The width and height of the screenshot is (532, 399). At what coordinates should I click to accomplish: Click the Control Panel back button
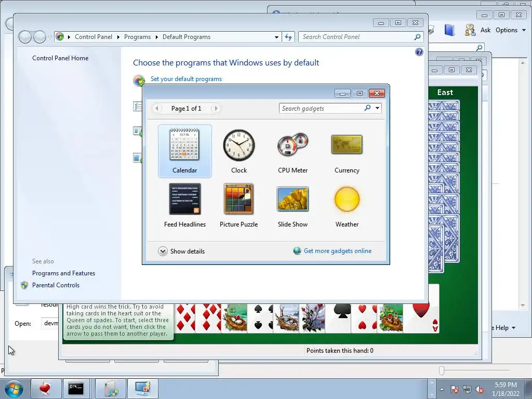[25, 37]
